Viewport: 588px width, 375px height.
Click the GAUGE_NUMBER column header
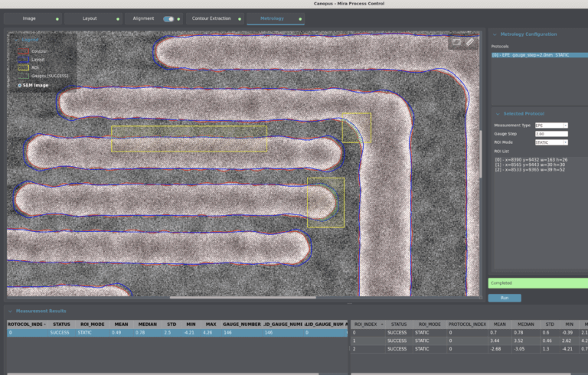241,324
